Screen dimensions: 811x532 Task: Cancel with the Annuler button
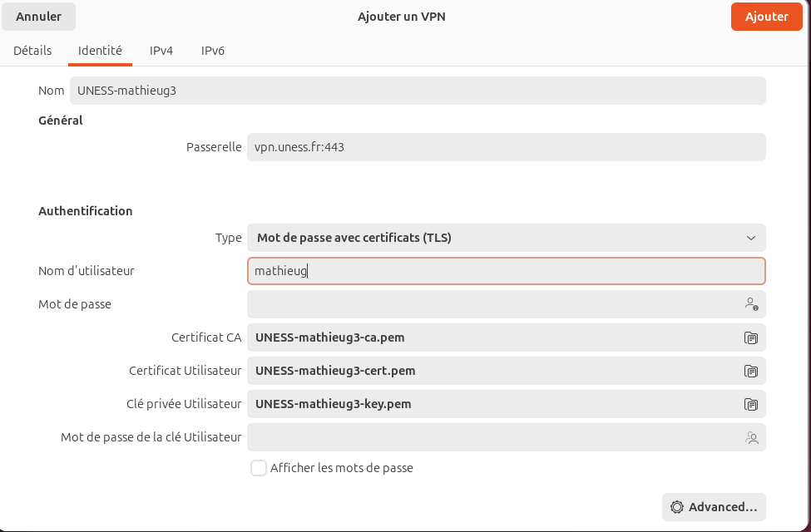tap(39, 17)
